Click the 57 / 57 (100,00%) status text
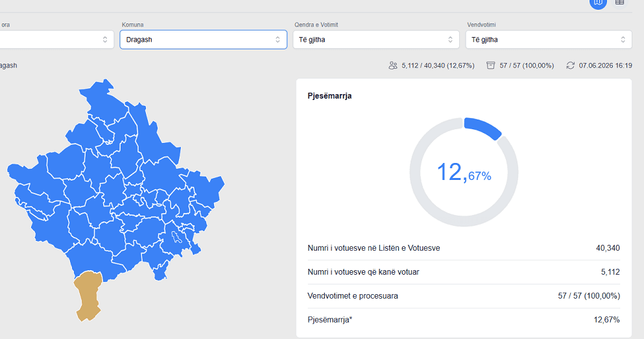The image size is (644, 339). click(527, 66)
